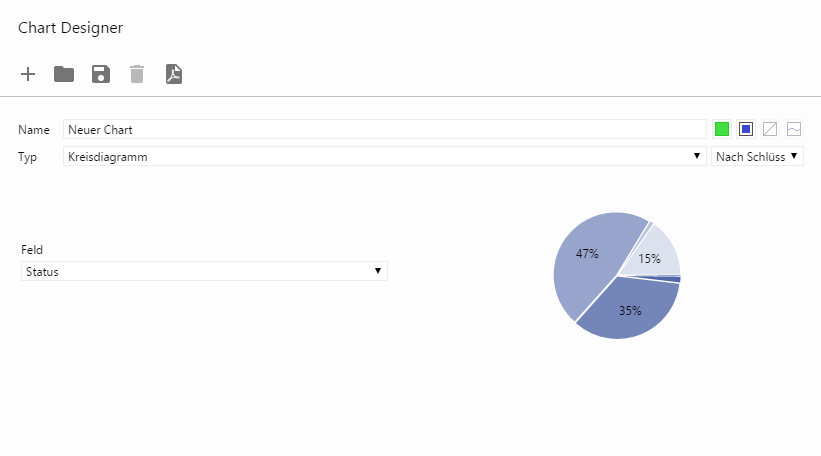Screen dimensions: 821x456
Task: Click the blue square border icon
Action: coord(746,129)
